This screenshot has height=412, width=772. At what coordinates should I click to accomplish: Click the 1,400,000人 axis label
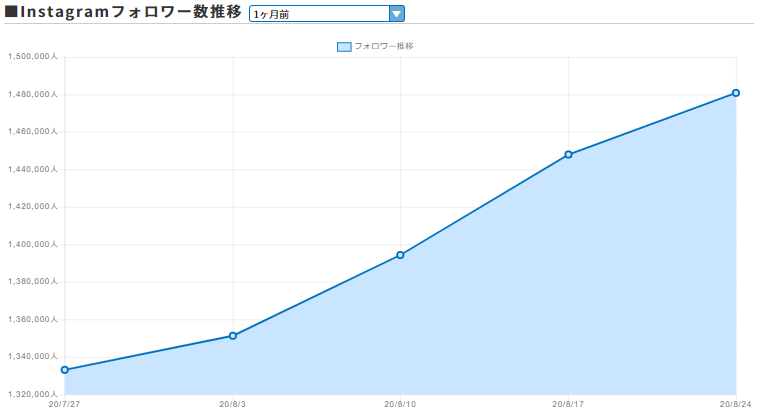tap(33, 244)
